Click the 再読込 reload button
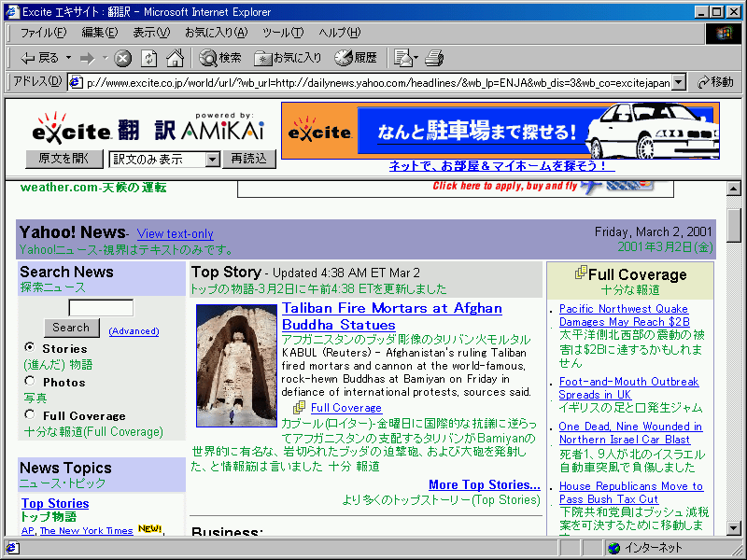 pyautogui.click(x=249, y=159)
